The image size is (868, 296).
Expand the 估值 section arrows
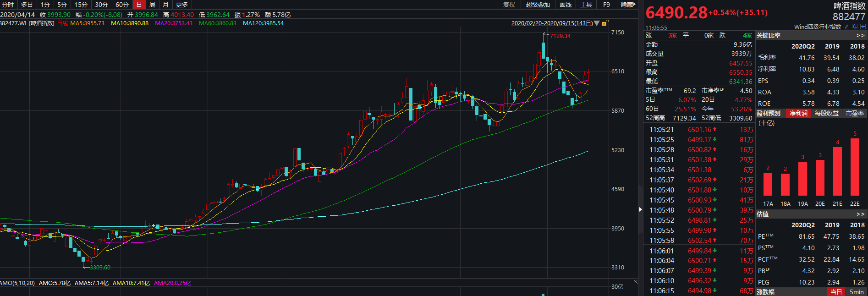[860, 214]
